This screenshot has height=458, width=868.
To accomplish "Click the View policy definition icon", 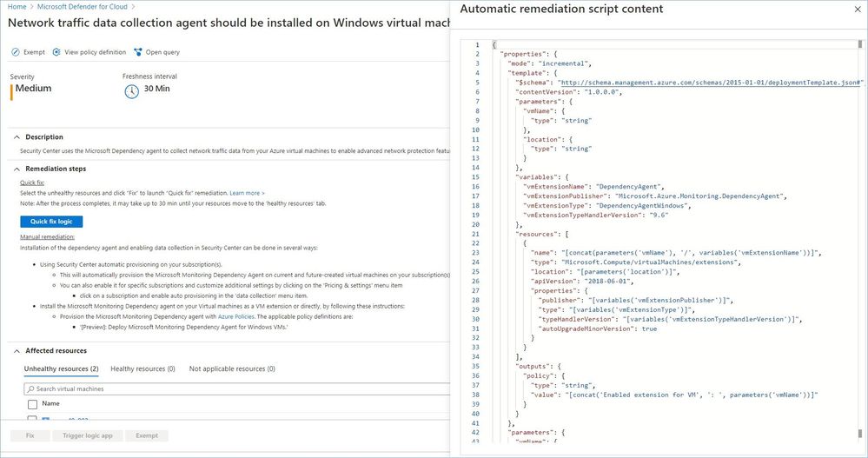I will click(56, 52).
